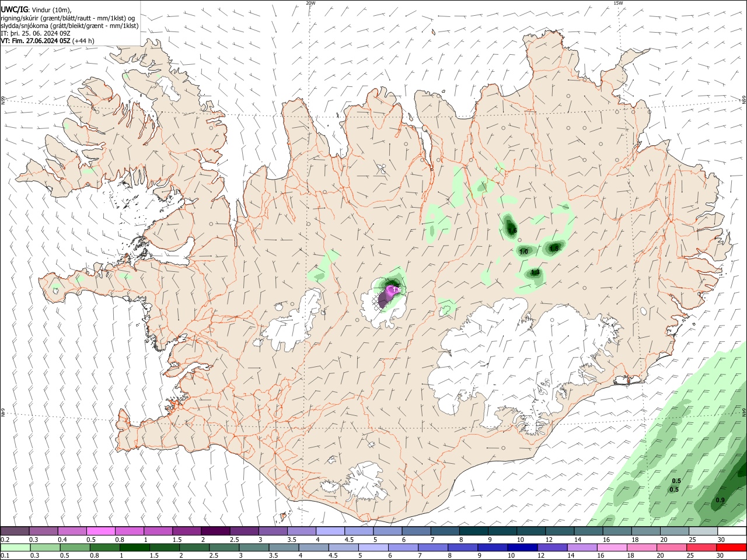Click the bright red swatch after 30, lower legend
This screenshot has height=560, width=747.
731,548
